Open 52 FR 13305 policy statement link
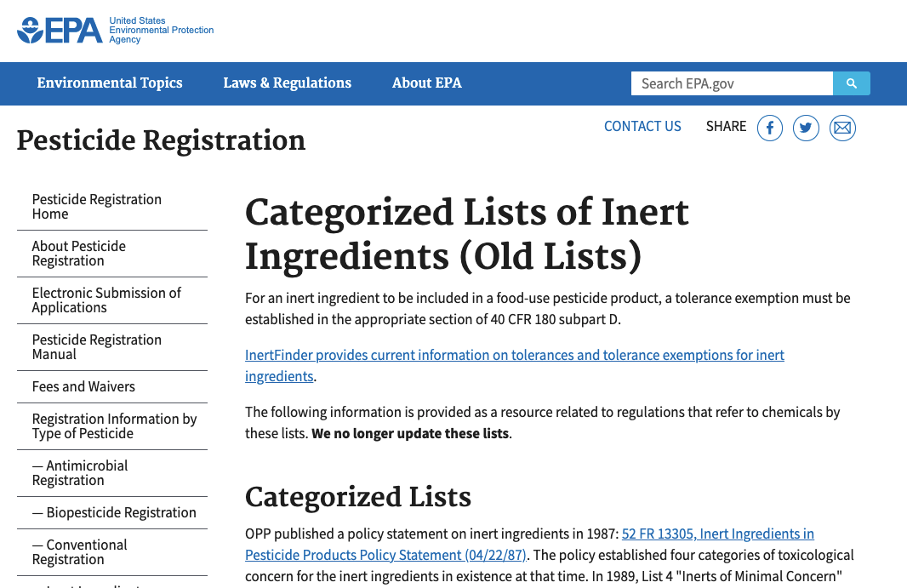907x588 pixels. point(529,544)
